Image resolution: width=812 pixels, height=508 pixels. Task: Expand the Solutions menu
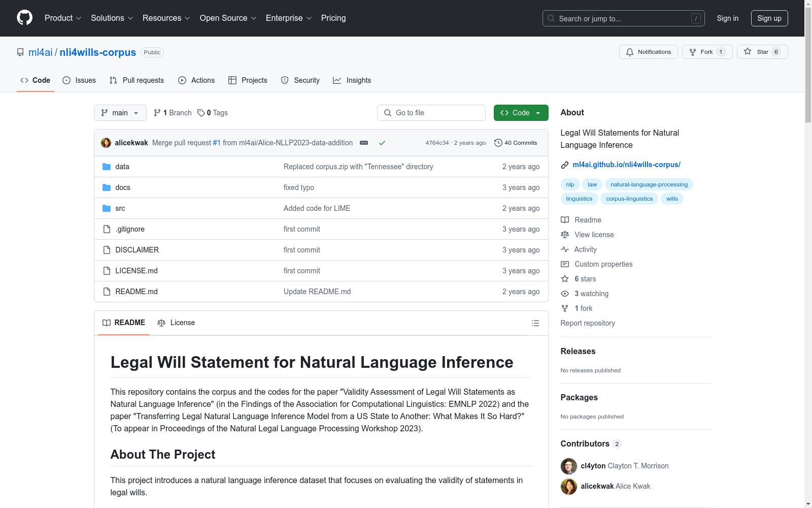click(x=112, y=18)
